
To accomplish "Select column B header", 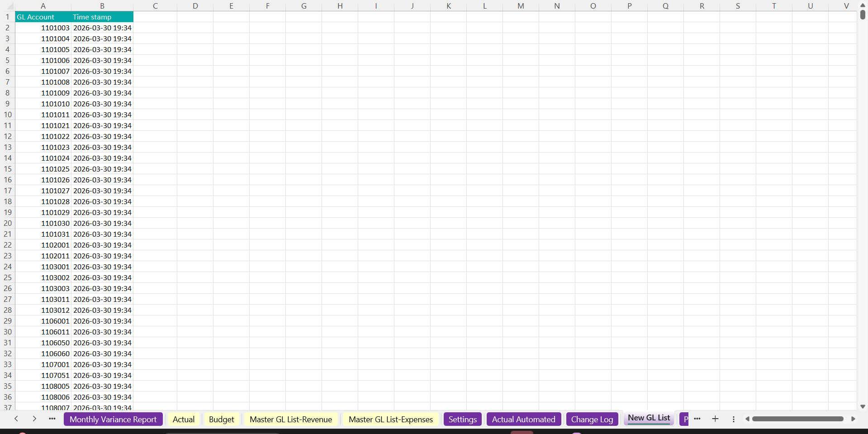I will point(102,6).
